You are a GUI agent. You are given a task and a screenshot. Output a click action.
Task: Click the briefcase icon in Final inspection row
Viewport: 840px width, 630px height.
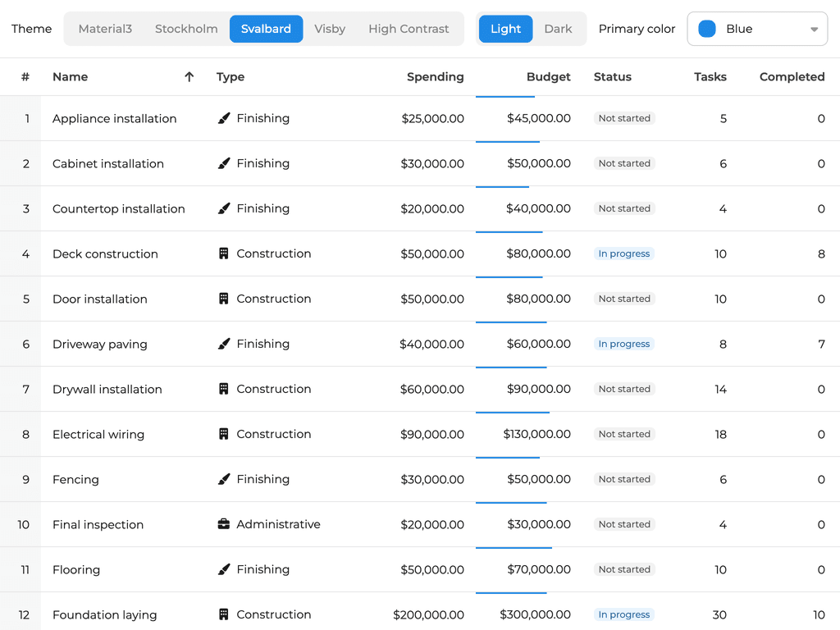(x=224, y=524)
